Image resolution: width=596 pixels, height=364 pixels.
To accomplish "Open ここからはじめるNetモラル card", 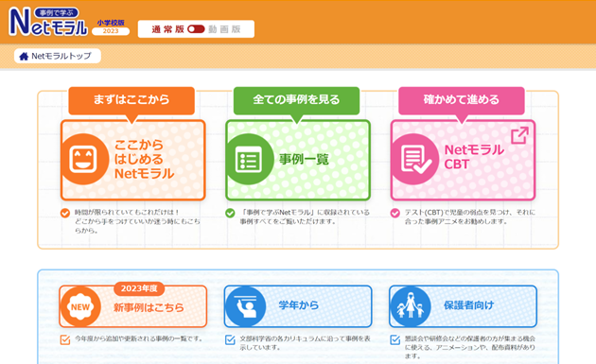I will [x=133, y=160].
